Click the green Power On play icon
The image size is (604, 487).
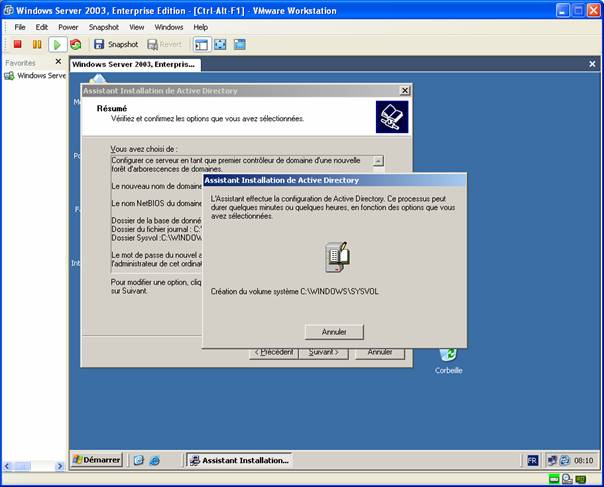pos(57,45)
